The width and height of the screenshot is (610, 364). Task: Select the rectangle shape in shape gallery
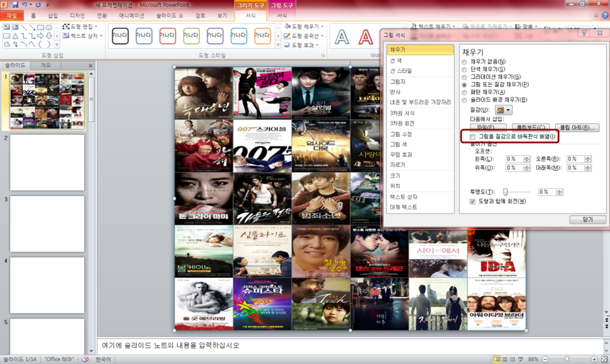[x=41, y=28]
